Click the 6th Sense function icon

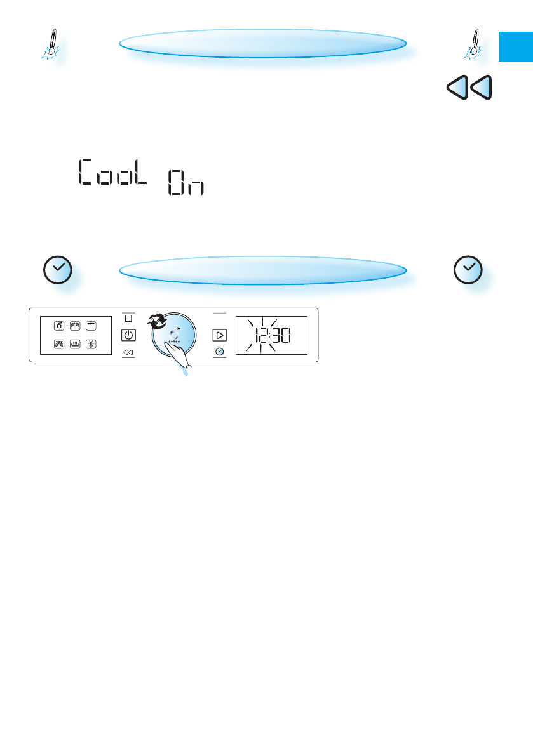click(x=59, y=326)
